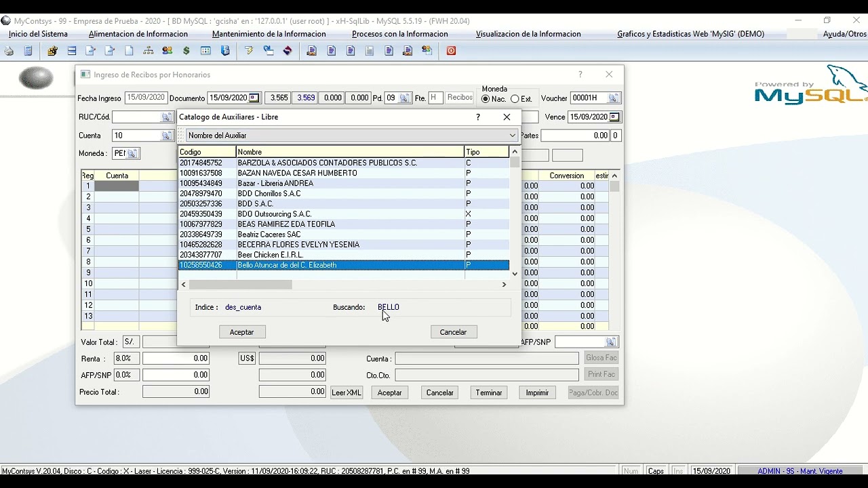Click search icon beside Cuenta field

pyautogui.click(x=166, y=136)
